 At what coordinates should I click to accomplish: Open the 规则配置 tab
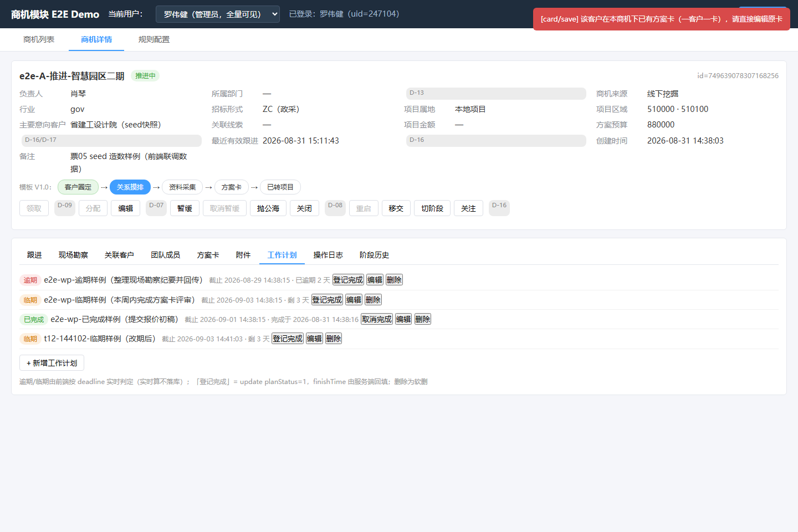pos(154,39)
